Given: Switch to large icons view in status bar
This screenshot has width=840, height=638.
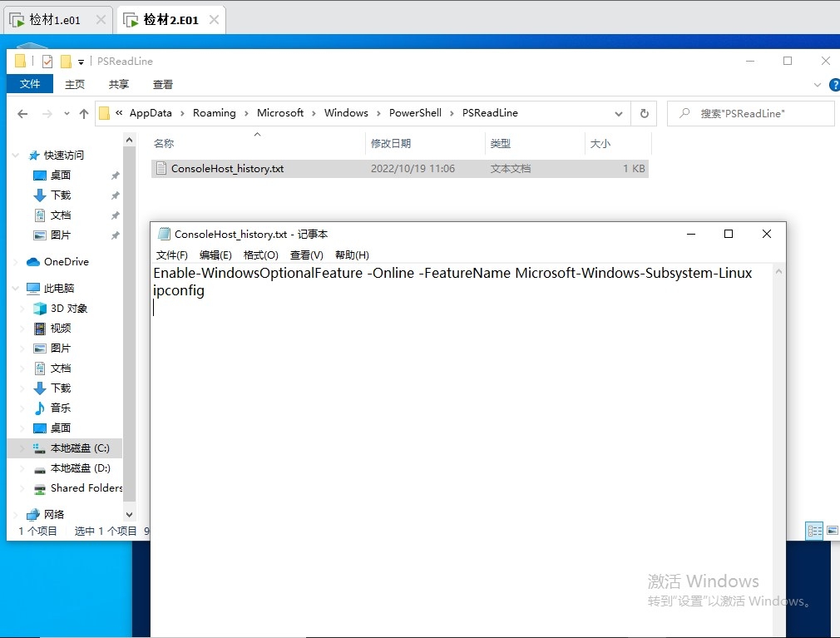Looking at the screenshot, I should [x=832, y=531].
